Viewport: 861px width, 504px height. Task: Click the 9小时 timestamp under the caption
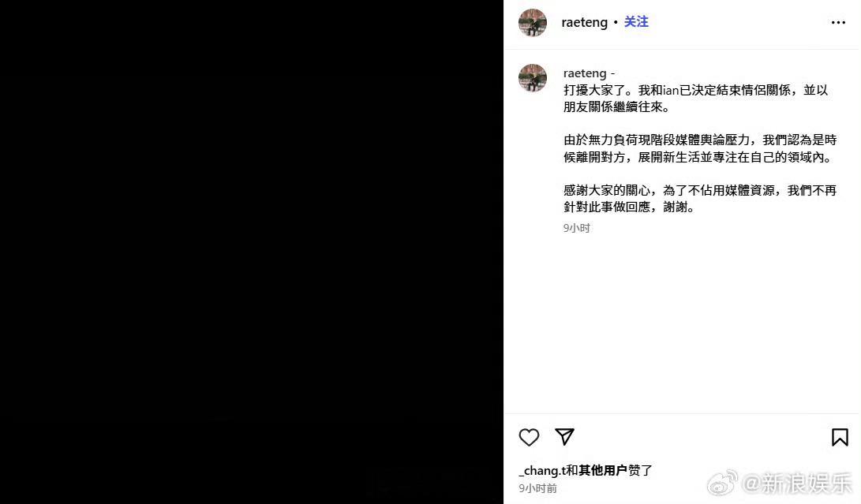pyautogui.click(x=577, y=228)
